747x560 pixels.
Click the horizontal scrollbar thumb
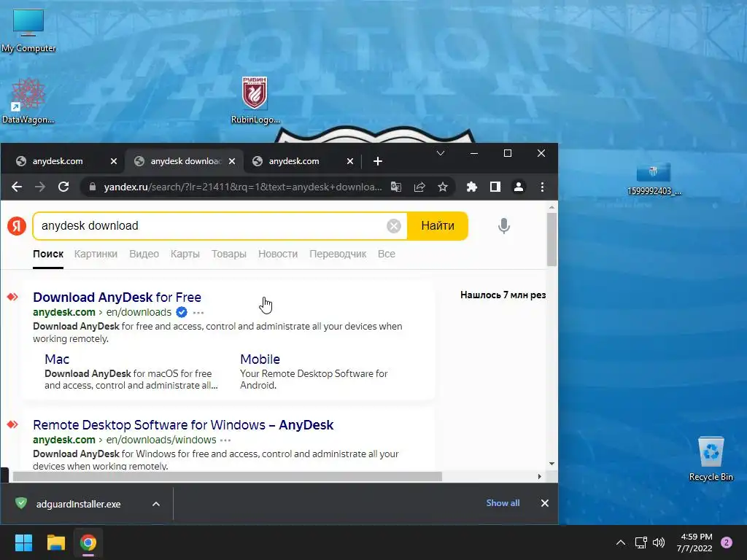tap(228, 477)
